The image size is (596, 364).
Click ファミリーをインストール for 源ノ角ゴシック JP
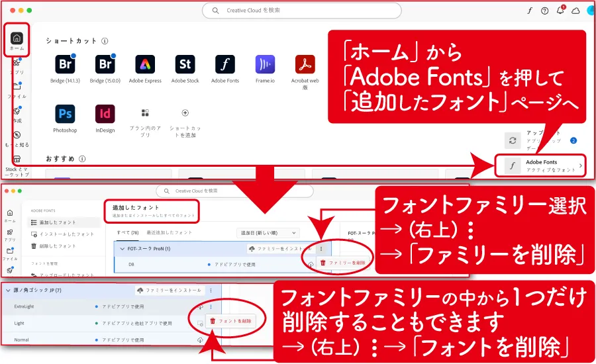(x=169, y=290)
